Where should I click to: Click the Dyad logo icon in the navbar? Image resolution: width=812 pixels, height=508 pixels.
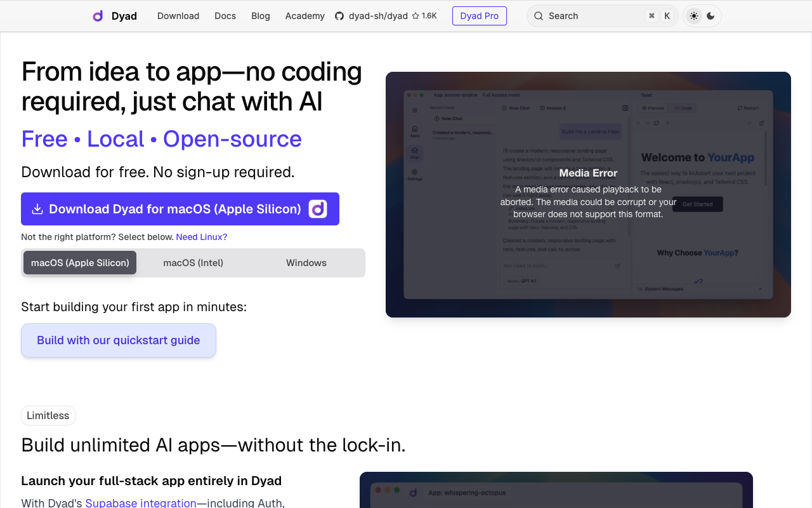click(x=96, y=15)
